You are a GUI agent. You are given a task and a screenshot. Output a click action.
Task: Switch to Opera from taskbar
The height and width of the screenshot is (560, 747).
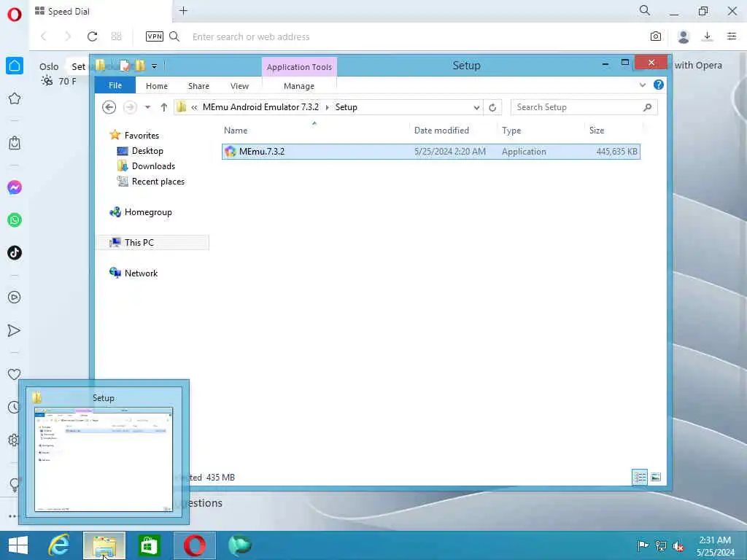point(194,545)
